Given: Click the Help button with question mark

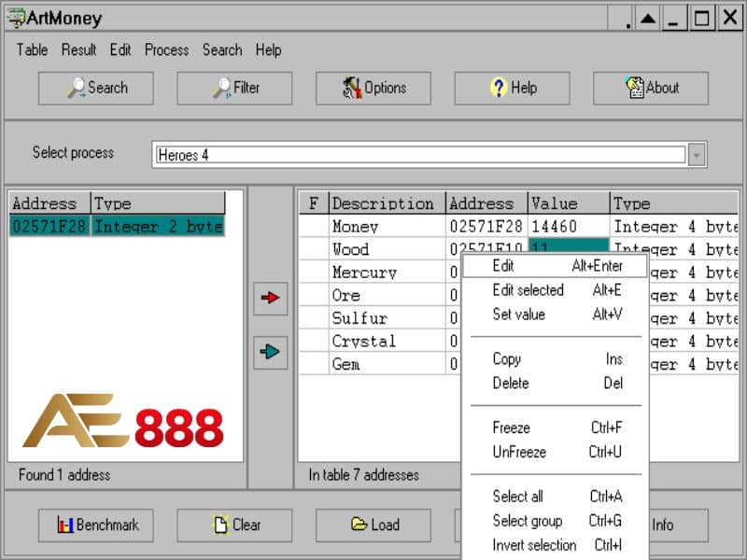Looking at the screenshot, I should [x=512, y=88].
